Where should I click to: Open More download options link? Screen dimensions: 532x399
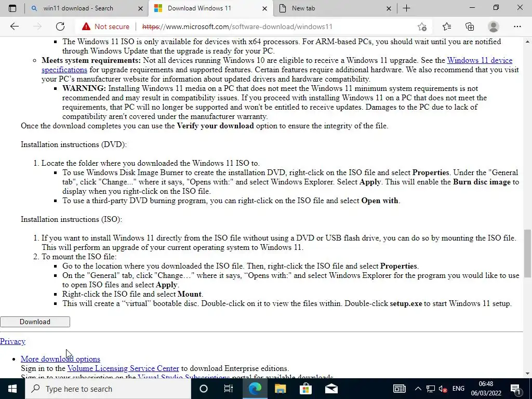60,359
